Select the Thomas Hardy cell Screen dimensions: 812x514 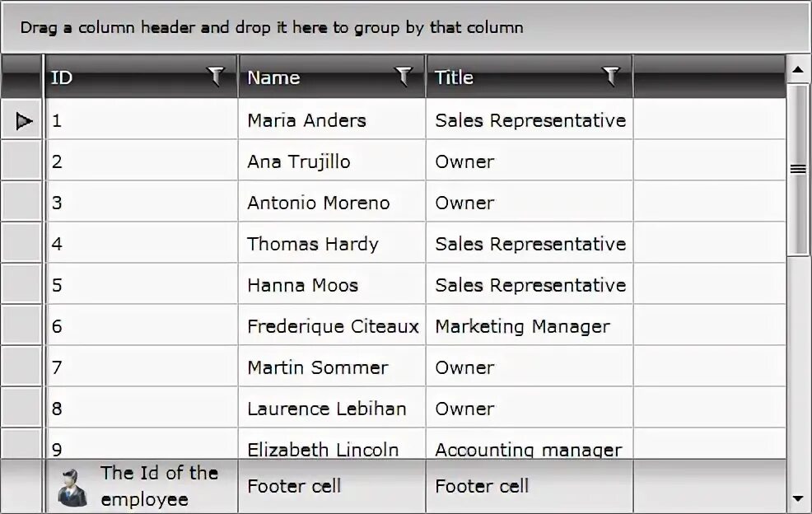pyautogui.click(x=313, y=244)
